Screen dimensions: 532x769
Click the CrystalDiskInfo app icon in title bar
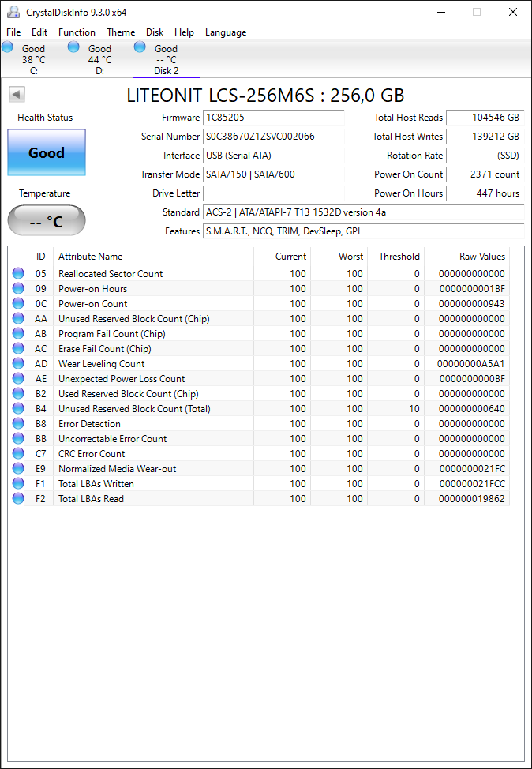[13, 13]
